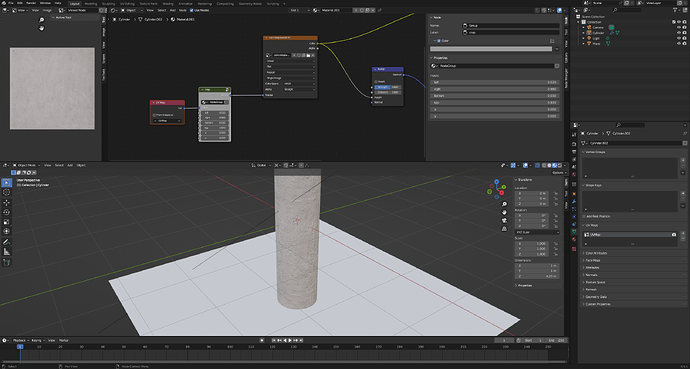The width and height of the screenshot is (690, 369).
Task: Open the Color Space dropdown on texture node
Action: coord(299,84)
